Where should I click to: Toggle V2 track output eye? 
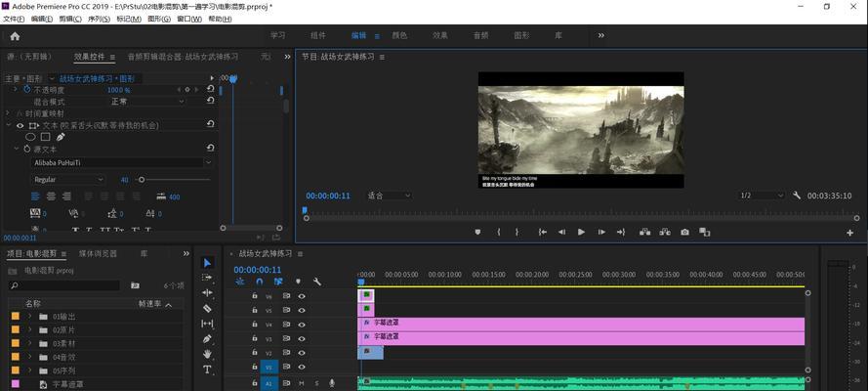click(x=302, y=353)
